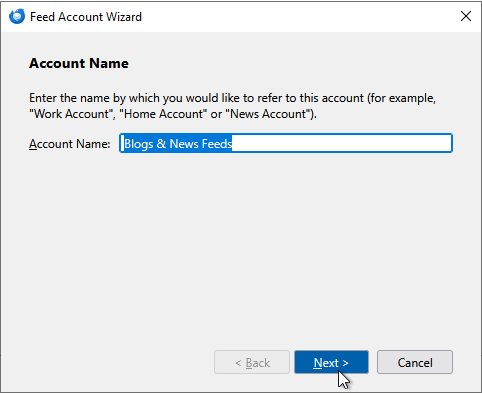The height and width of the screenshot is (394, 482).
Task: Click the Account Name field label
Action: click(70, 144)
